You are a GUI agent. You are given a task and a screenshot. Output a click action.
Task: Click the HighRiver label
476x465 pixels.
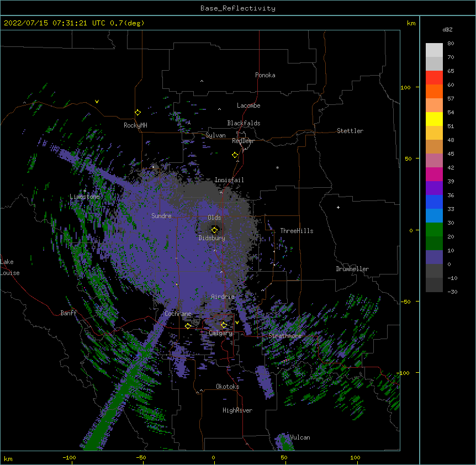pos(237,410)
